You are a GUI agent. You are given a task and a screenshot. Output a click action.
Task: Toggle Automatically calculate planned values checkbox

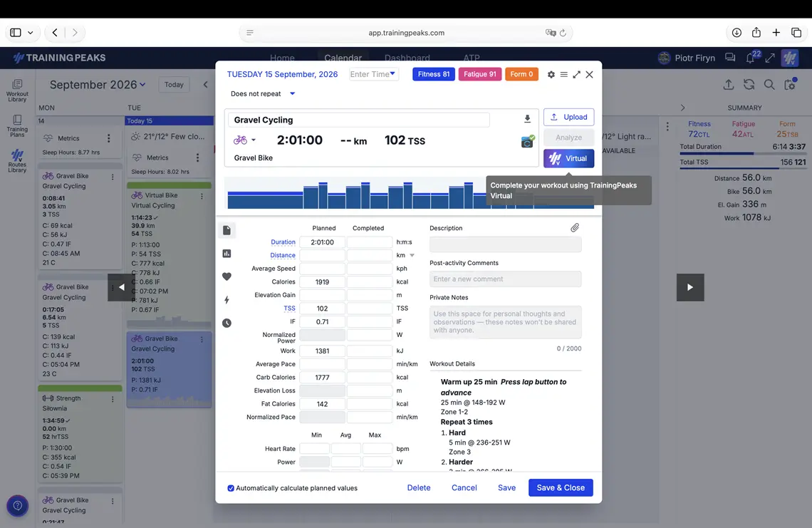pos(231,488)
